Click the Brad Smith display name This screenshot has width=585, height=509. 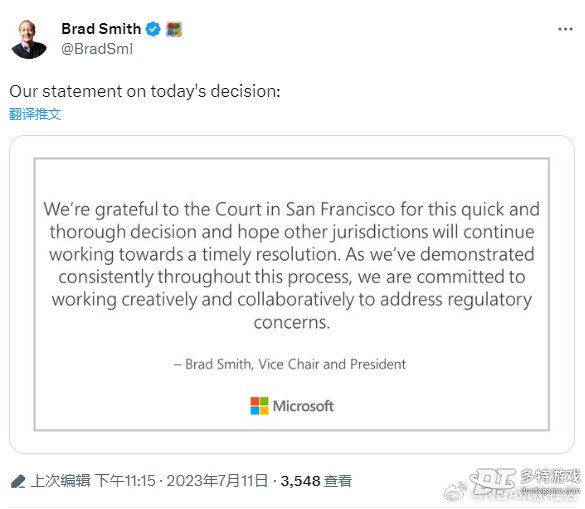tap(101, 29)
